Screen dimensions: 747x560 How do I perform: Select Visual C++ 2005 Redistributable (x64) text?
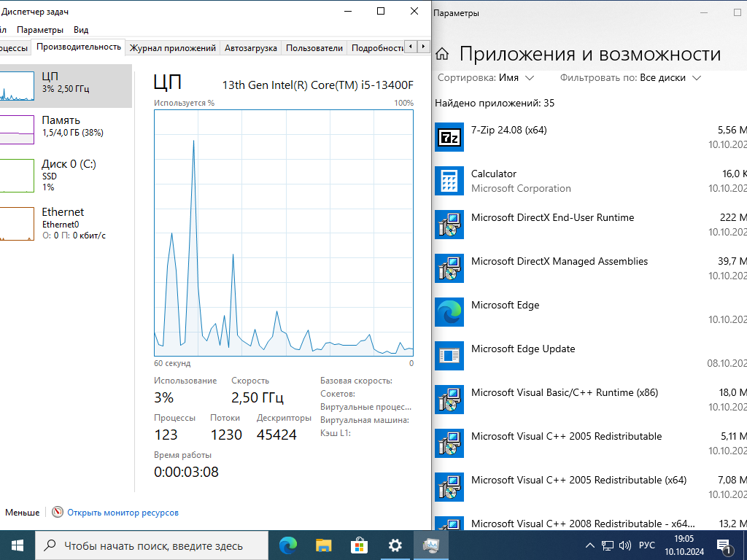click(578, 481)
